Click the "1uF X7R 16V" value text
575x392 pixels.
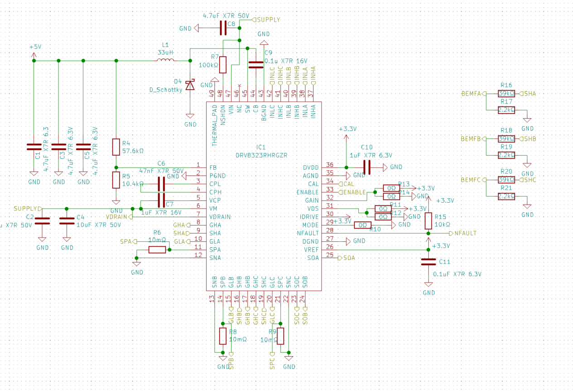pos(161,212)
